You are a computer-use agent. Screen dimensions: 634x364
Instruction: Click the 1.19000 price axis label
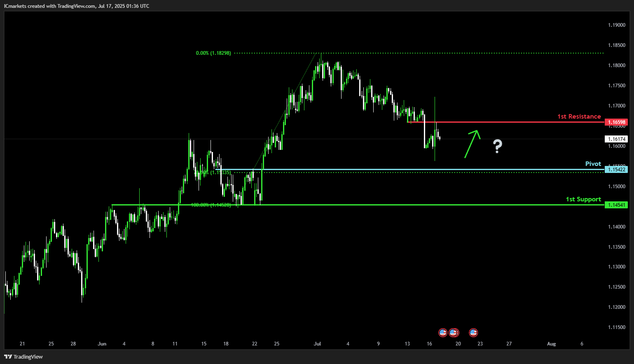coord(616,25)
